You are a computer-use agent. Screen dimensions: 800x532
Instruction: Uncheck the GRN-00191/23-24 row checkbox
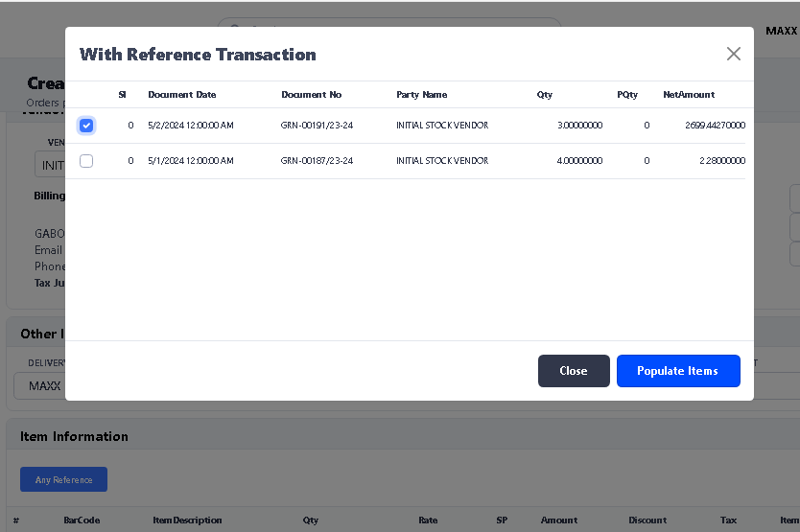(x=86, y=126)
